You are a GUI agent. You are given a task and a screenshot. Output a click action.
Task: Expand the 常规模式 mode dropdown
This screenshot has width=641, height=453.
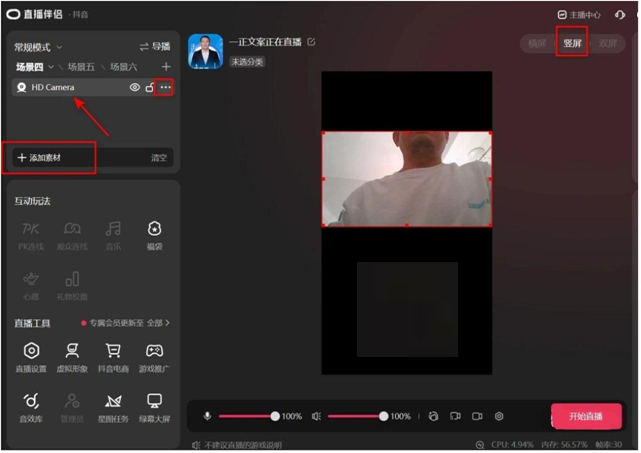59,47
